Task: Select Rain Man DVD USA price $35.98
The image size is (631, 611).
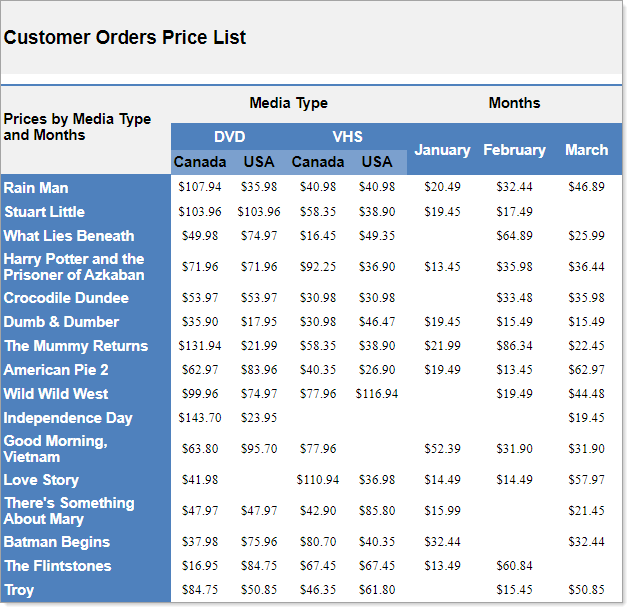Action: (x=259, y=187)
